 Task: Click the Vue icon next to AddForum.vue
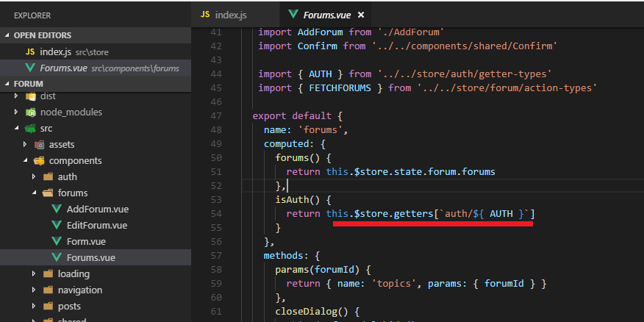(x=57, y=209)
